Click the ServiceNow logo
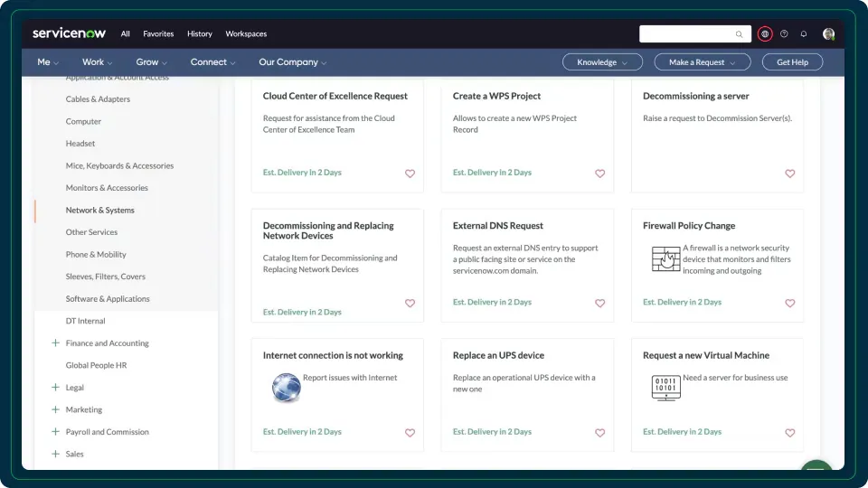This screenshot has width=868, height=488. tap(69, 33)
